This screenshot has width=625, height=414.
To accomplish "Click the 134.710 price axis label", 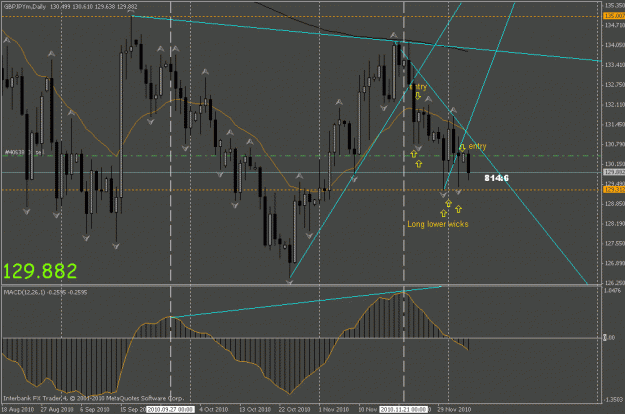I will (x=615, y=25).
